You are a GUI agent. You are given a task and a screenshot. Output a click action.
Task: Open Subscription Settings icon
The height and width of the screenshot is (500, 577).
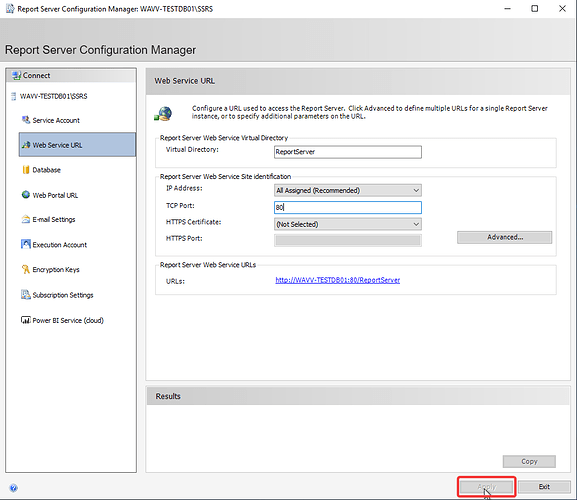tap(25, 295)
